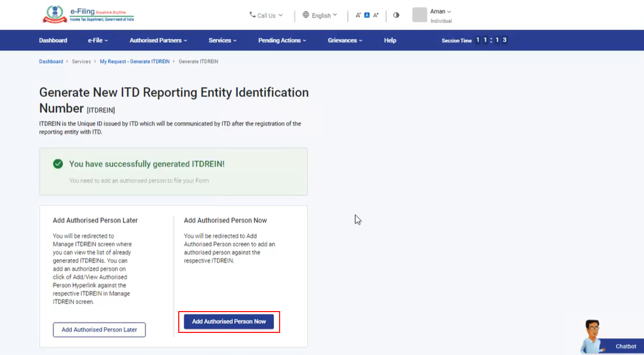Viewport: 644px width, 355px height.
Task: Expand the Pending Actions menu
Action: 282,40
